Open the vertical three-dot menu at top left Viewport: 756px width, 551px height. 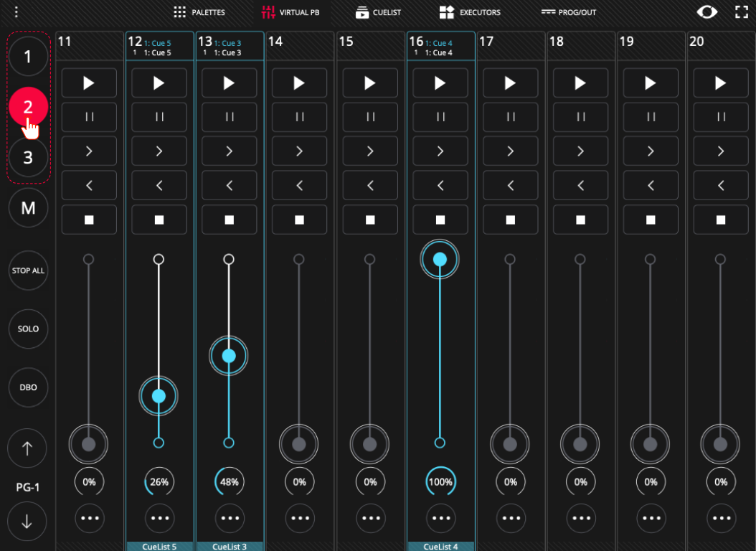click(16, 12)
